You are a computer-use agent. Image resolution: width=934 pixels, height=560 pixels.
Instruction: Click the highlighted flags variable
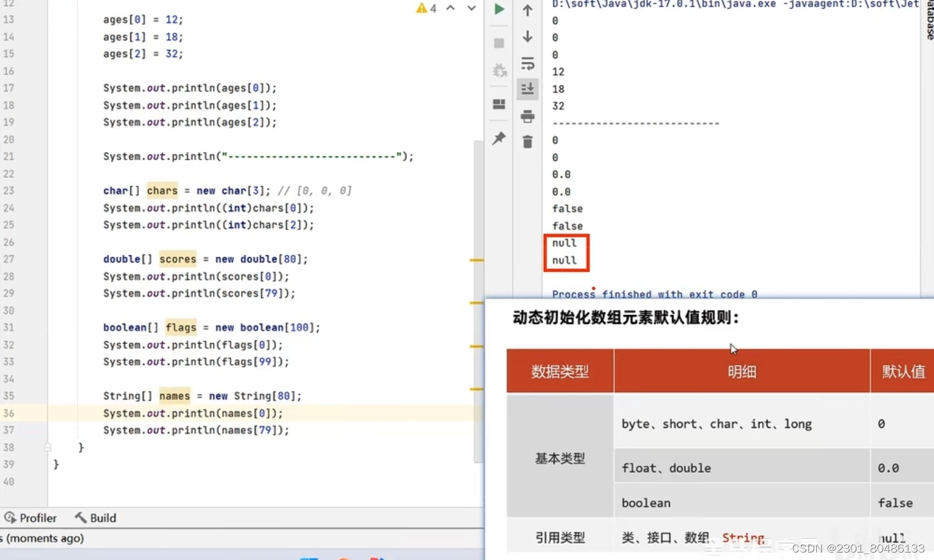181,327
